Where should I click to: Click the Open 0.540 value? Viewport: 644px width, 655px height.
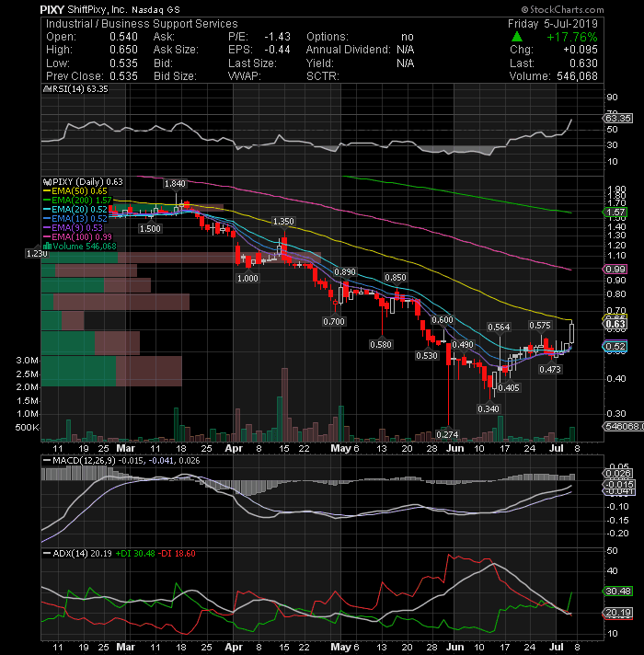[x=92, y=37]
